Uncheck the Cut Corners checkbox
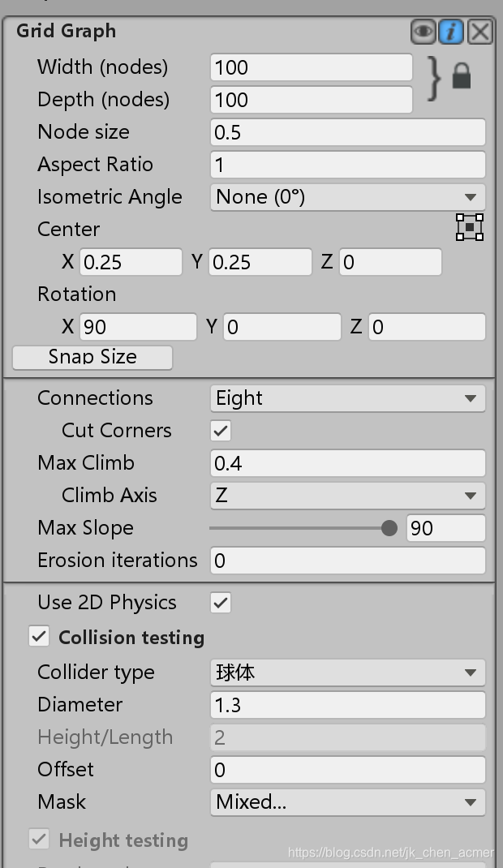Viewport: 503px width, 868px height. [x=219, y=430]
